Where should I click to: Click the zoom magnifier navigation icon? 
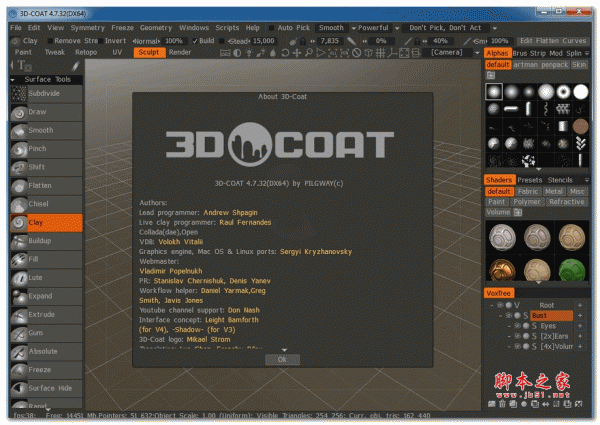308,53
